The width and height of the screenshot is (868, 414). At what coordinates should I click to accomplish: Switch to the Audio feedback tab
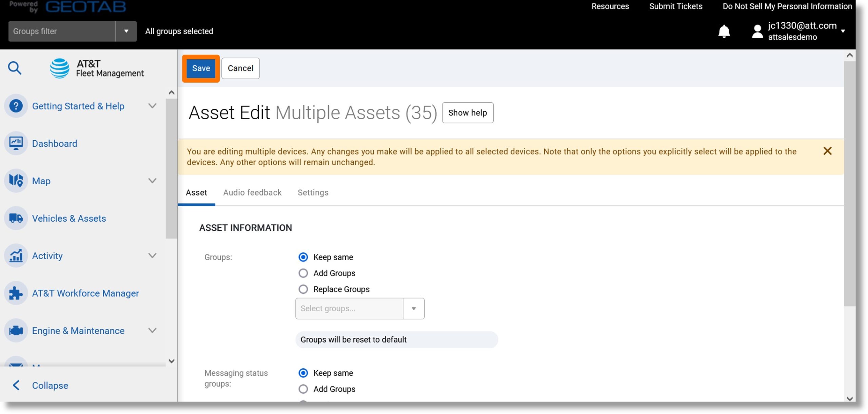(252, 193)
